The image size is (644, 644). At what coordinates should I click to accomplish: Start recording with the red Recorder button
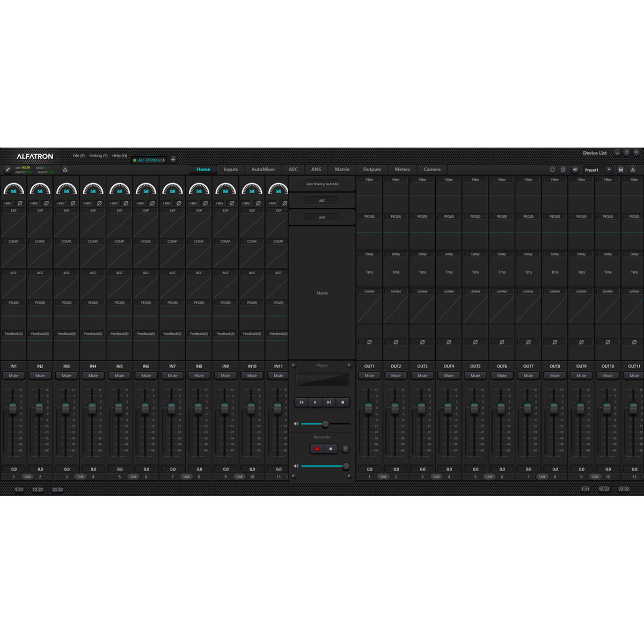(x=317, y=449)
